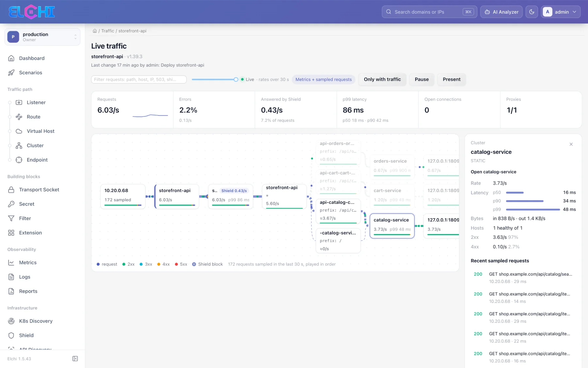The image size is (588, 368).
Task: Click the Filter funnel icon
Action: pos(11,219)
